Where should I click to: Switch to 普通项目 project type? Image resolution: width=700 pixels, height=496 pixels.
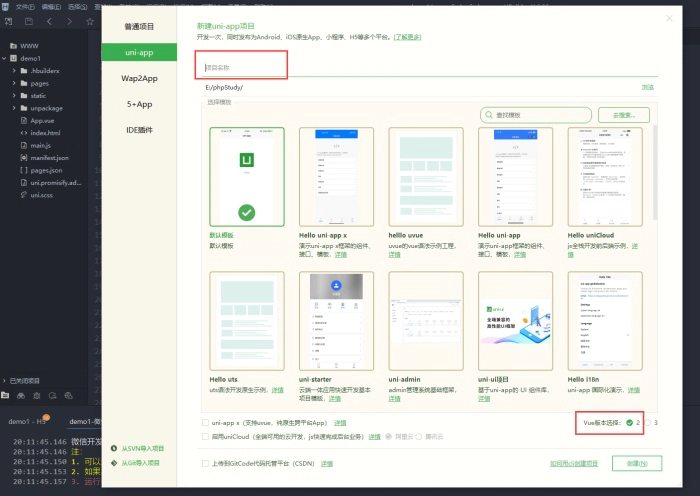[139, 27]
